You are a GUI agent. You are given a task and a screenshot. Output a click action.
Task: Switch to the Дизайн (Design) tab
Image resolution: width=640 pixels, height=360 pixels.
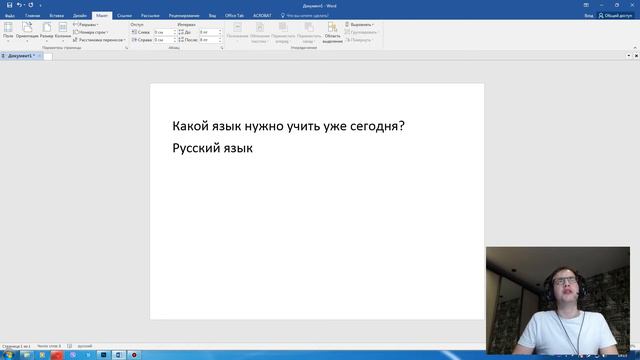[x=80, y=16]
